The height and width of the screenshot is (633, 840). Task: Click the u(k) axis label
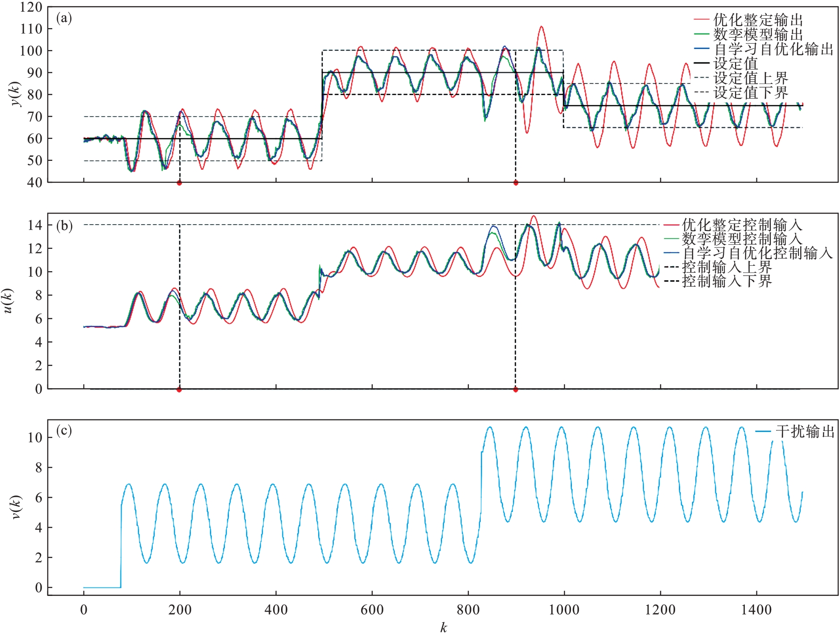pyautogui.click(x=8, y=301)
